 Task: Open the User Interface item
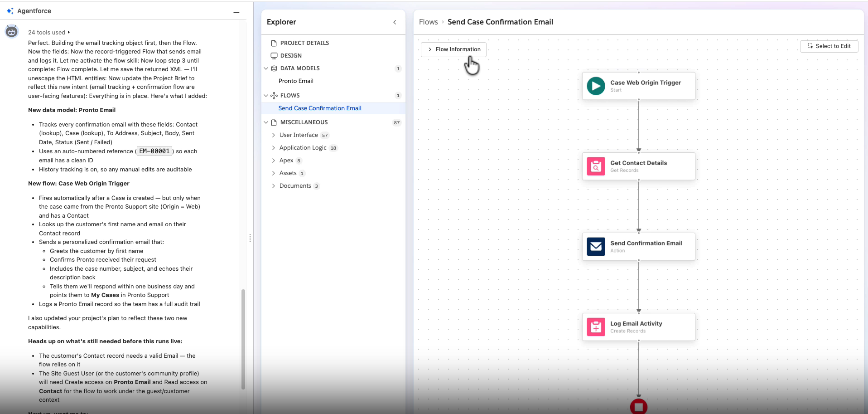click(x=299, y=135)
